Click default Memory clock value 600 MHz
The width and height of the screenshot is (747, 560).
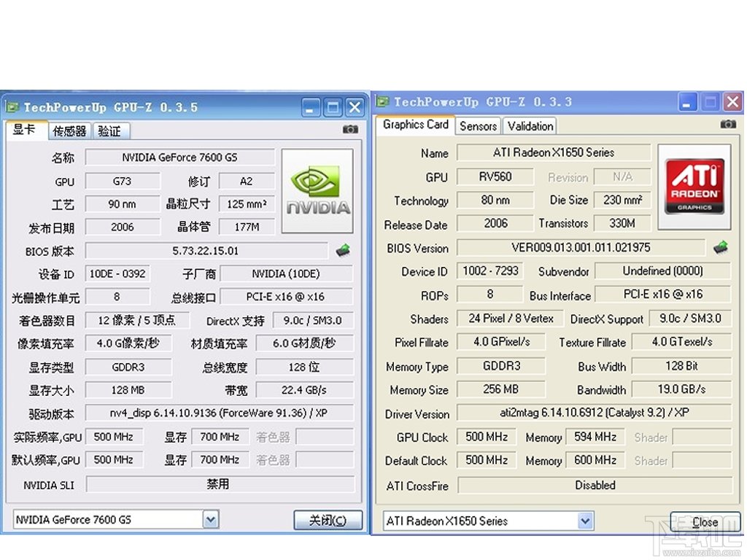[x=595, y=460]
